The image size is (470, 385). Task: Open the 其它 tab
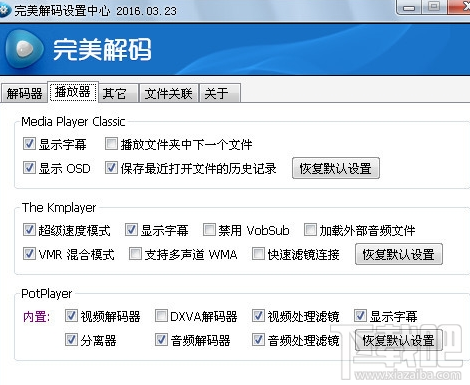pyautogui.click(x=118, y=93)
